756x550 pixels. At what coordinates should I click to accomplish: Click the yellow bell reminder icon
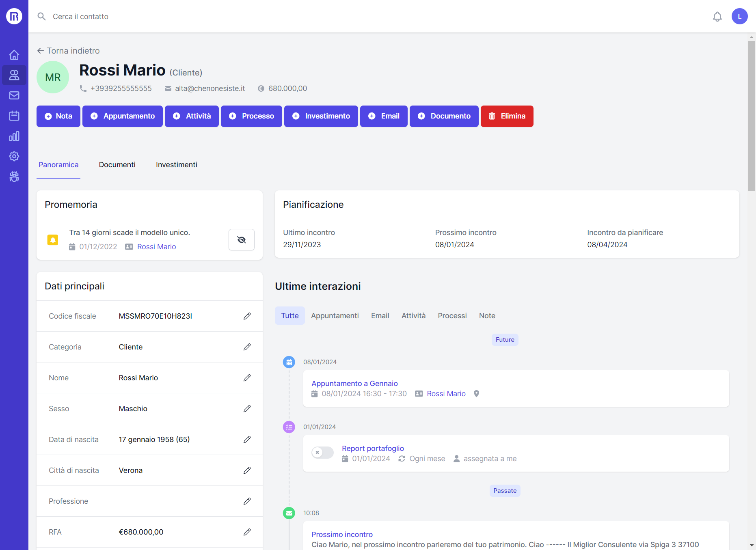pyautogui.click(x=53, y=240)
